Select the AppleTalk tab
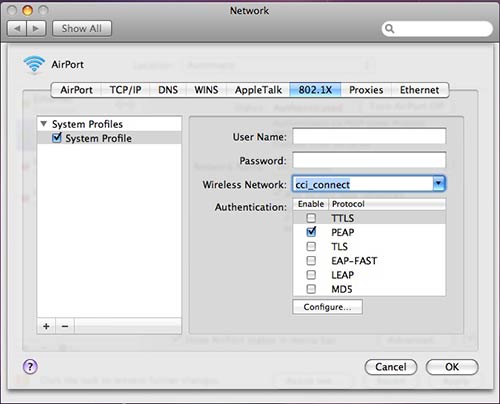Image resolution: width=500 pixels, height=404 pixels. click(258, 90)
